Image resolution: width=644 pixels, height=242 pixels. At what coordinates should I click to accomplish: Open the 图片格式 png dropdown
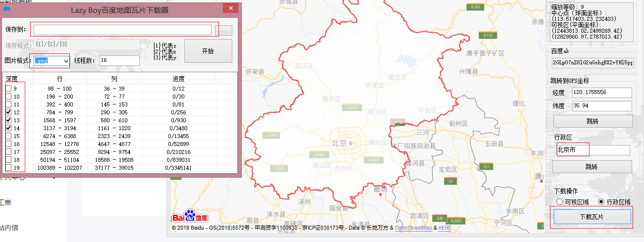click(52, 60)
